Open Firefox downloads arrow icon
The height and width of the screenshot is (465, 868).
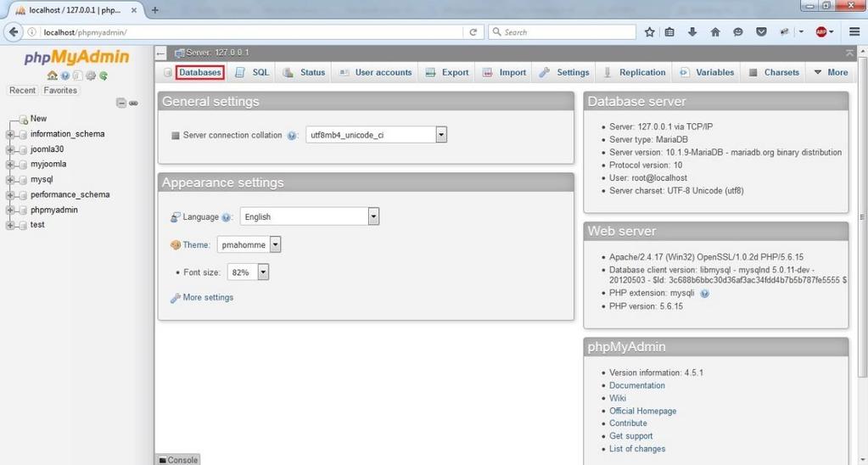[x=692, y=32]
